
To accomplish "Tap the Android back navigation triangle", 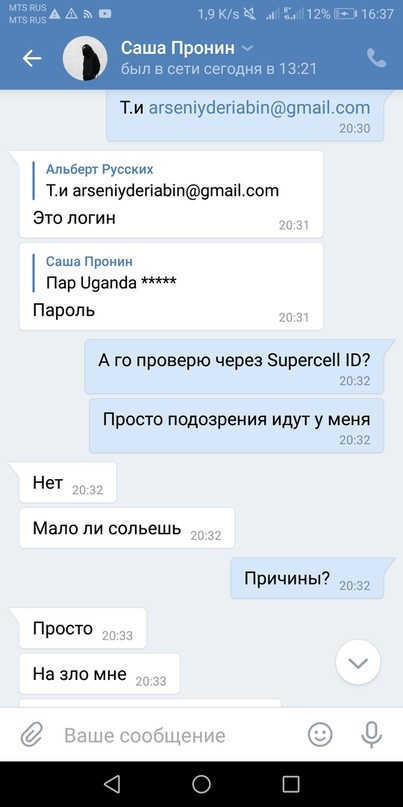I will point(112,784).
